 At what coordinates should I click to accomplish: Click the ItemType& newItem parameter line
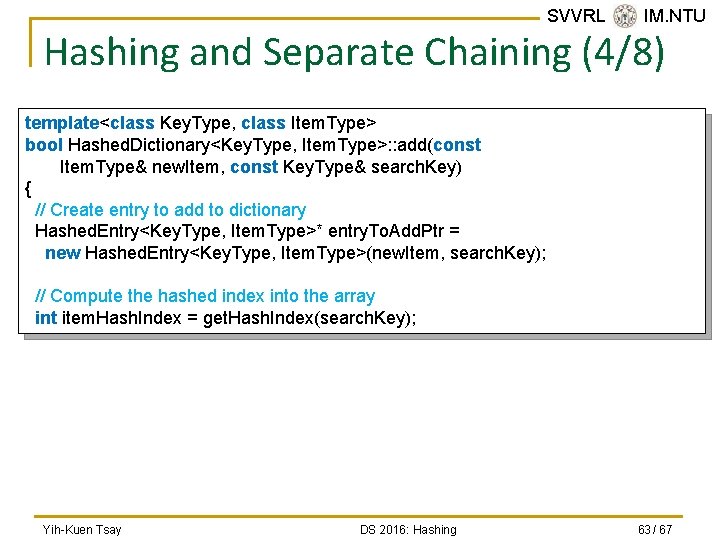tap(260, 167)
